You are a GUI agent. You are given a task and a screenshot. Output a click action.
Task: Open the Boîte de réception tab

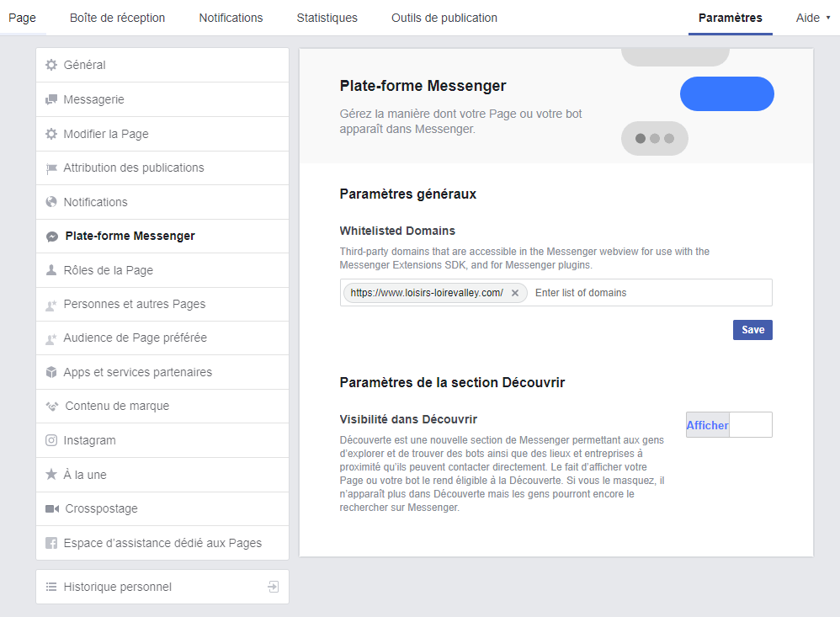pyautogui.click(x=117, y=18)
